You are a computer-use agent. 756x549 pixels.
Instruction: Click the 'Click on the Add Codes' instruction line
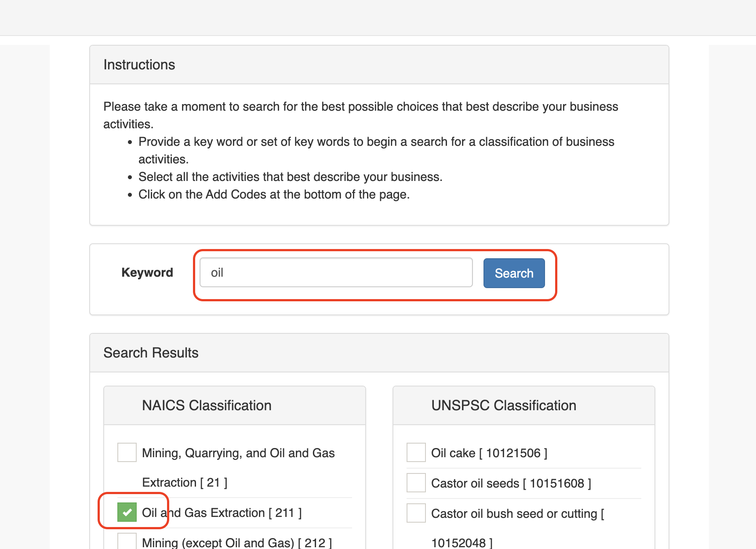tap(274, 195)
